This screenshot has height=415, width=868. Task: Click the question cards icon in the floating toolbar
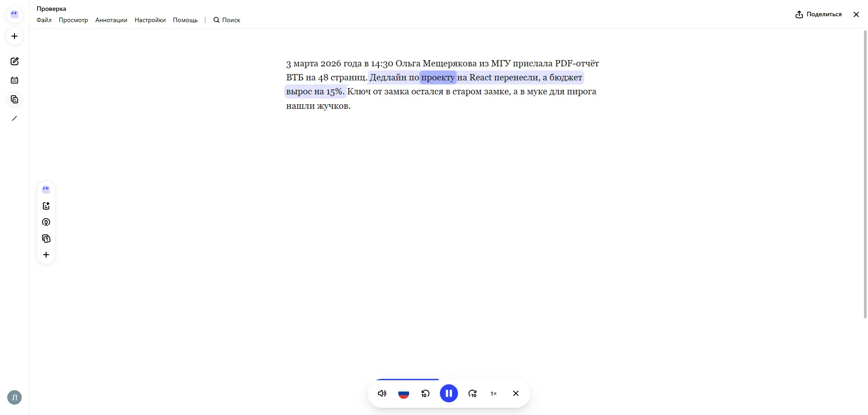46,238
